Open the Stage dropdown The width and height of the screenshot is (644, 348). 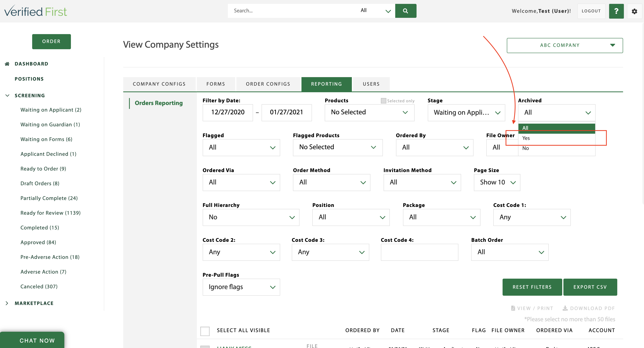466,113
